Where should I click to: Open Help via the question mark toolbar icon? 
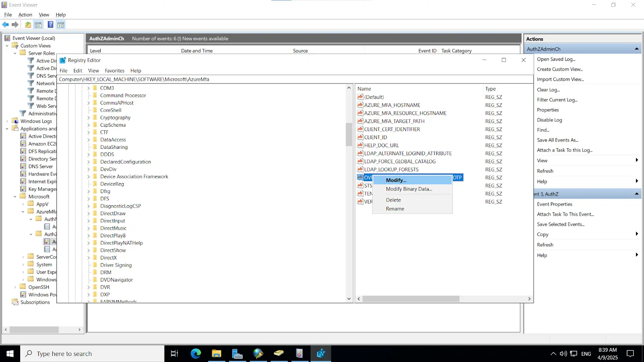click(x=50, y=25)
